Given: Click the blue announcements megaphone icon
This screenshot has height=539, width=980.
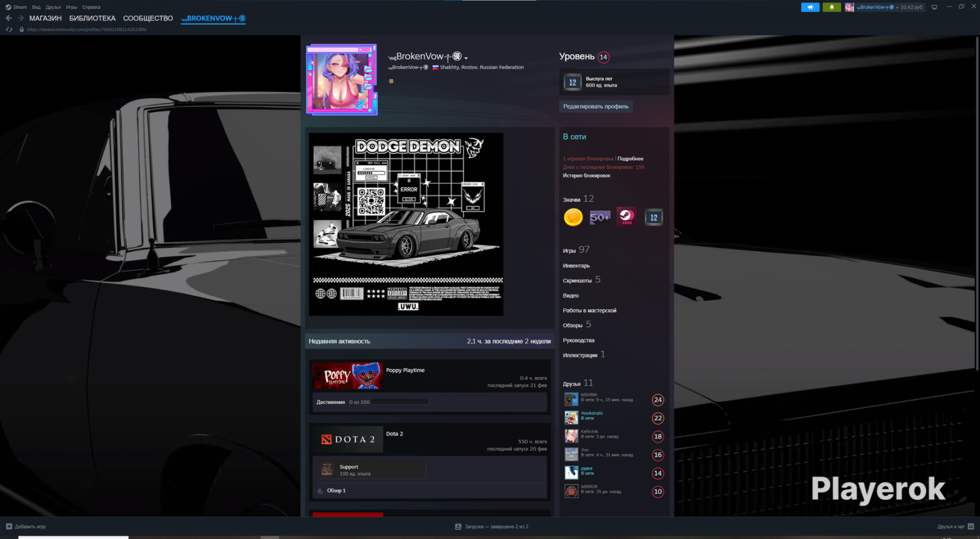Looking at the screenshot, I should click(810, 7).
